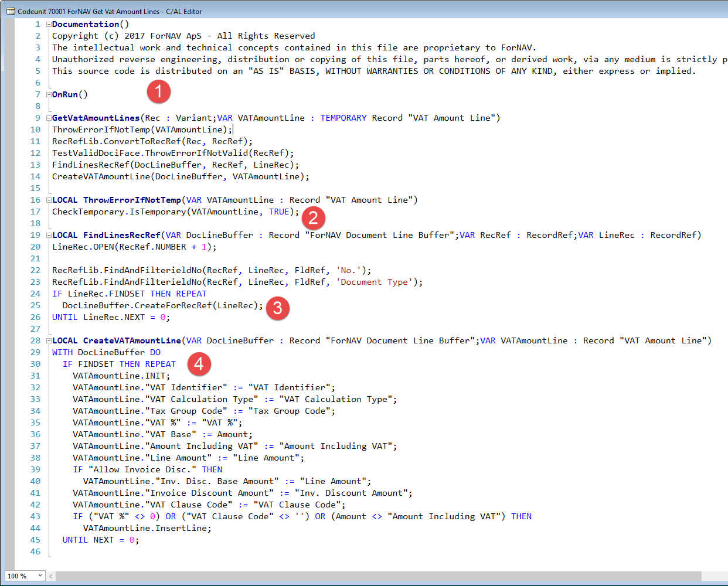Click the UNTIL keyword on line 26
The height and width of the screenshot is (586, 728).
(64, 317)
